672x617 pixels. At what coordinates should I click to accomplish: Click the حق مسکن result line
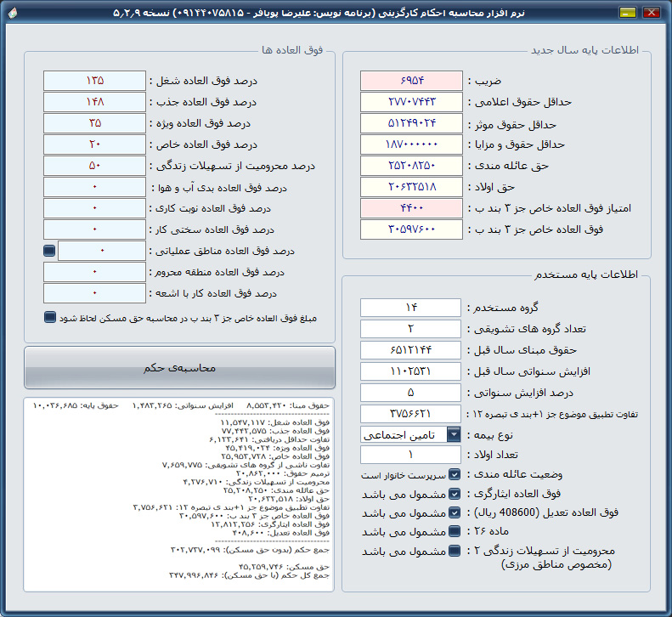pyautogui.click(x=284, y=567)
